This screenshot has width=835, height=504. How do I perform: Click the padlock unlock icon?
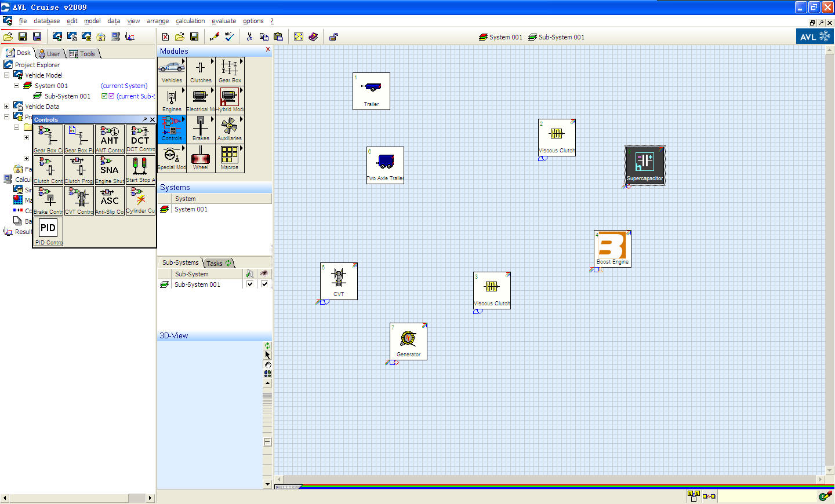[x=333, y=36]
